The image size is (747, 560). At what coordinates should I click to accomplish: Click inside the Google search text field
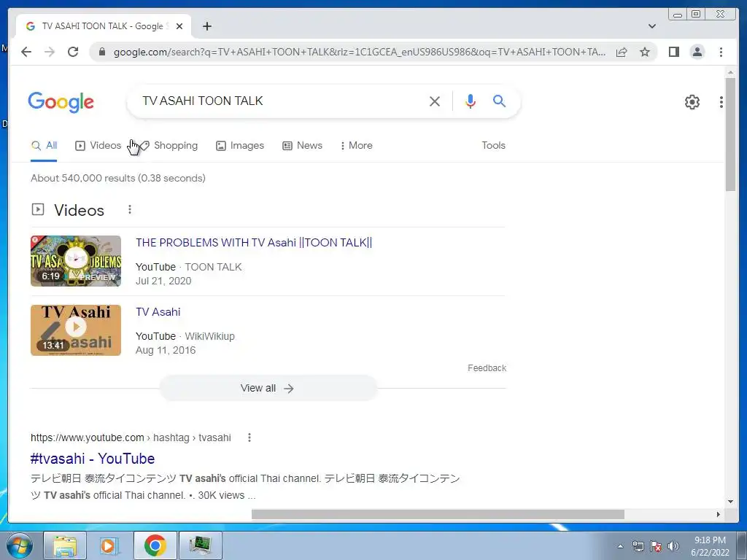tap(281, 101)
